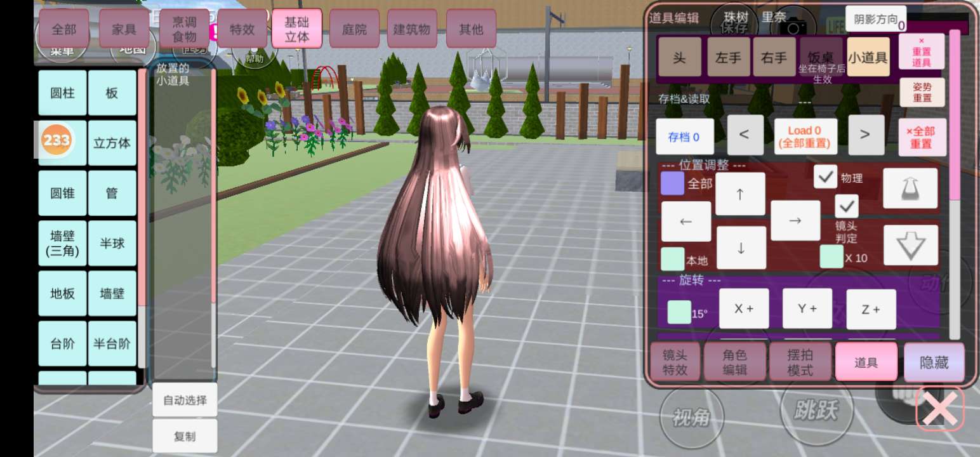
Task: Click Load 0 (全部重置) button
Action: pyautogui.click(x=805, y=136)
